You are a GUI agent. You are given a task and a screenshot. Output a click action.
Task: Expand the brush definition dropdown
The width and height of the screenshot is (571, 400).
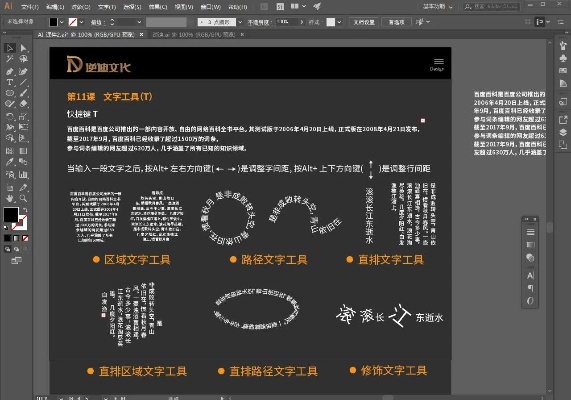coord(240,22)
